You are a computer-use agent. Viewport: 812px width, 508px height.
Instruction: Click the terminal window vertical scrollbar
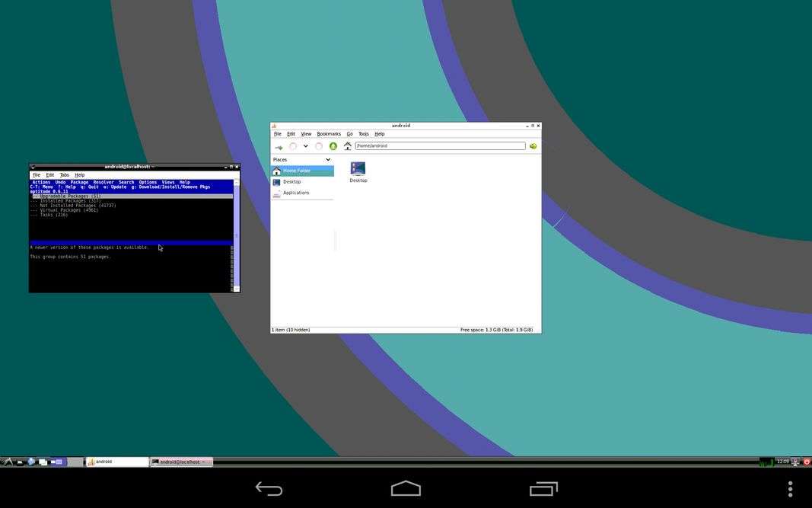pos(237,228)
